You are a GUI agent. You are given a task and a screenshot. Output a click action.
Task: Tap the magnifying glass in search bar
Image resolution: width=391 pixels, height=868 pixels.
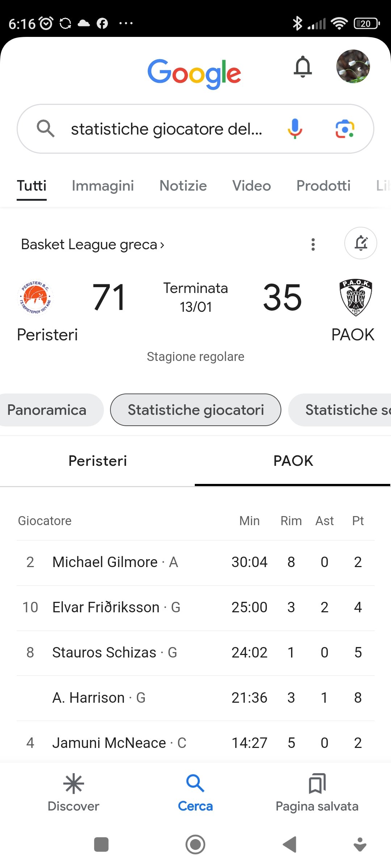coord(46,129)
